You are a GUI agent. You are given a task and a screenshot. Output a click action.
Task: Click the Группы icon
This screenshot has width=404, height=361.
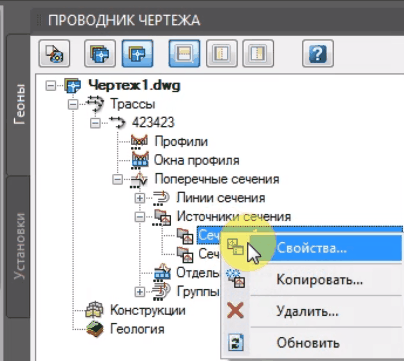[161, 292]
